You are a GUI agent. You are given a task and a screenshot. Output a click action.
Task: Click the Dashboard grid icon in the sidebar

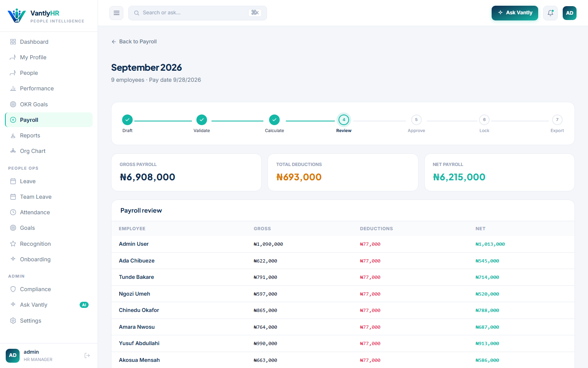coord(13,42)
